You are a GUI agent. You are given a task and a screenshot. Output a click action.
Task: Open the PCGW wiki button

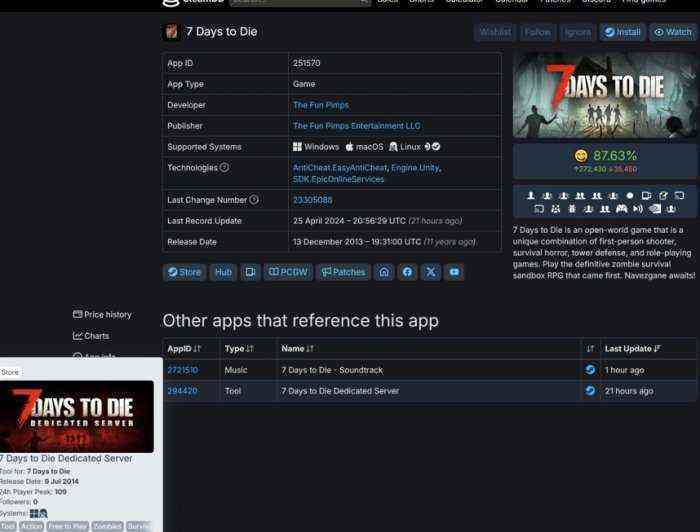(x=288, y=272)
